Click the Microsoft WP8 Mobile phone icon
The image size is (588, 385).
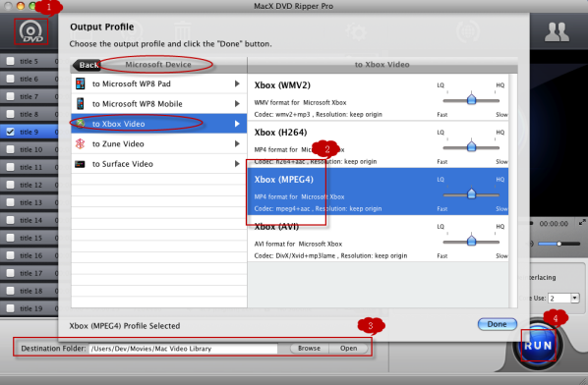[x=80, y=103]
